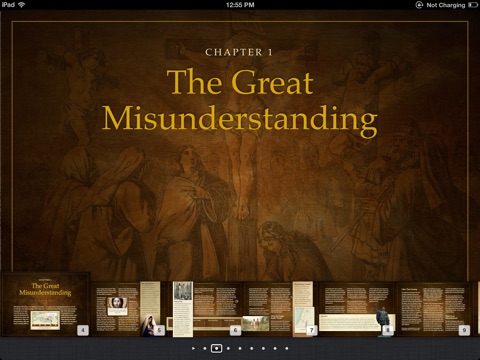Jump to the seventh chapter dot
Screen dimensions: 480x360
pyautogui.click(x=275, y=348)
